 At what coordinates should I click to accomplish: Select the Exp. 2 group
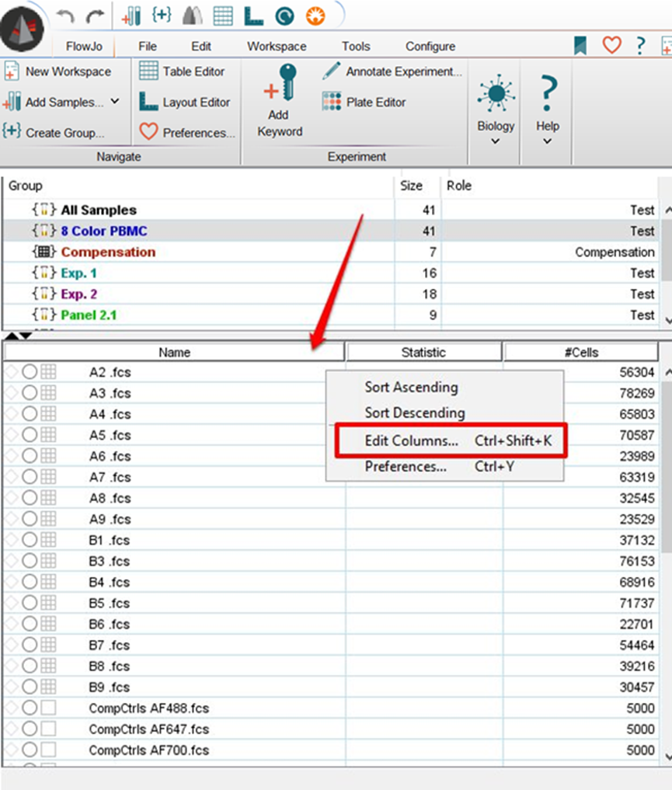tap(79, 294)
